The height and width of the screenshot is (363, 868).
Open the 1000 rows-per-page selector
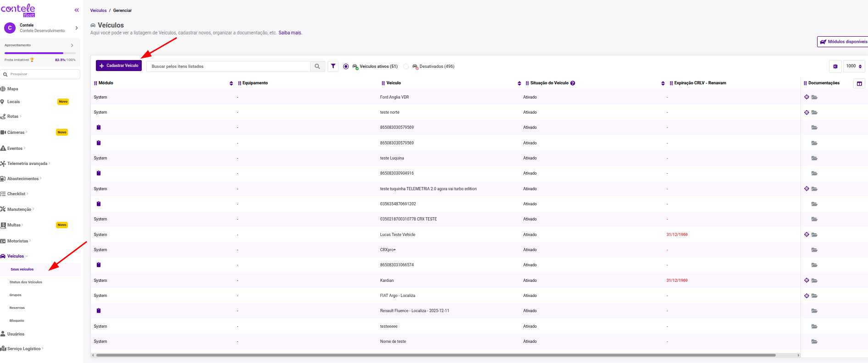point(854,66)
